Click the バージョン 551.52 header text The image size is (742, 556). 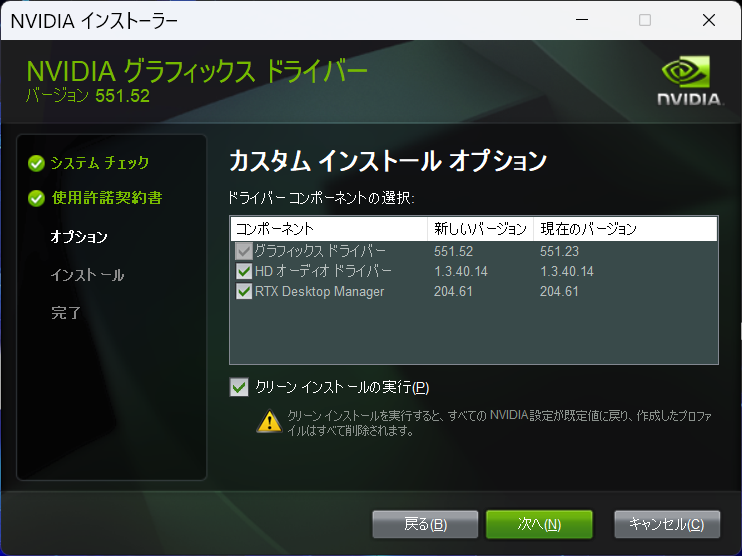coord(88,96)
